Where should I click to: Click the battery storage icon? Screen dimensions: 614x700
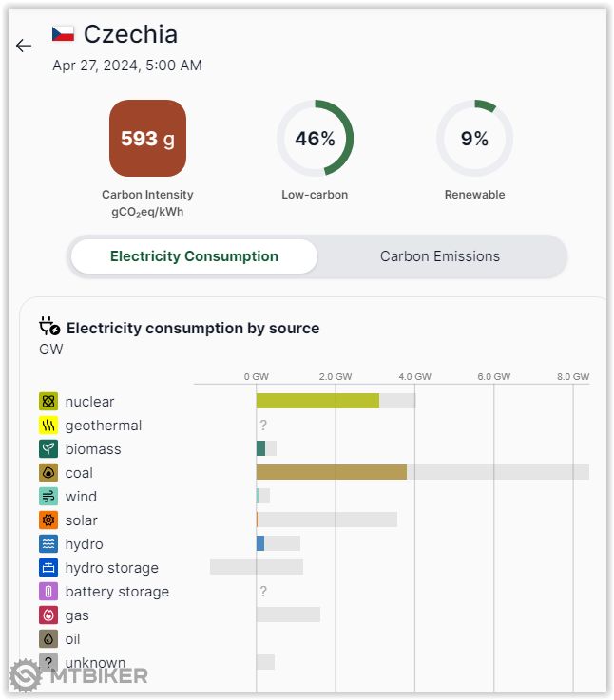[48, 592]
